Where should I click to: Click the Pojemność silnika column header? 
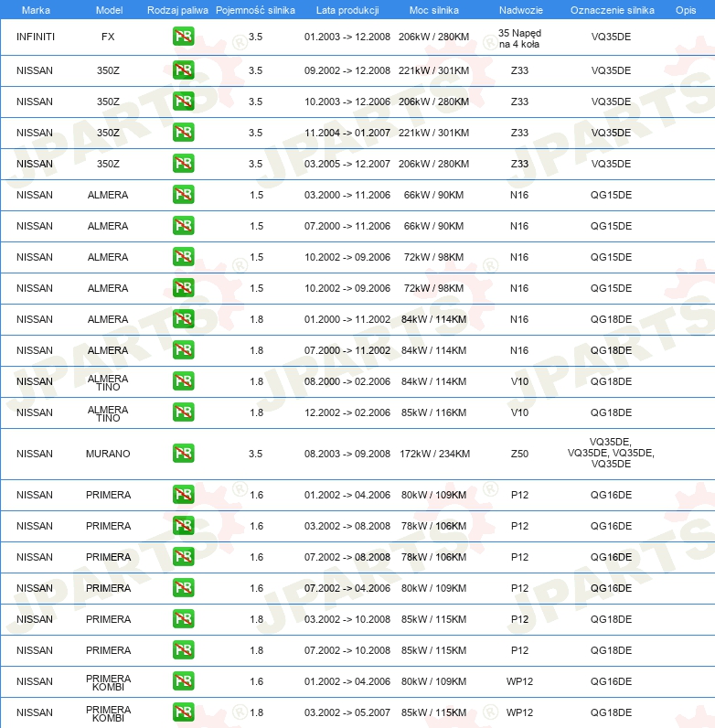255,10
